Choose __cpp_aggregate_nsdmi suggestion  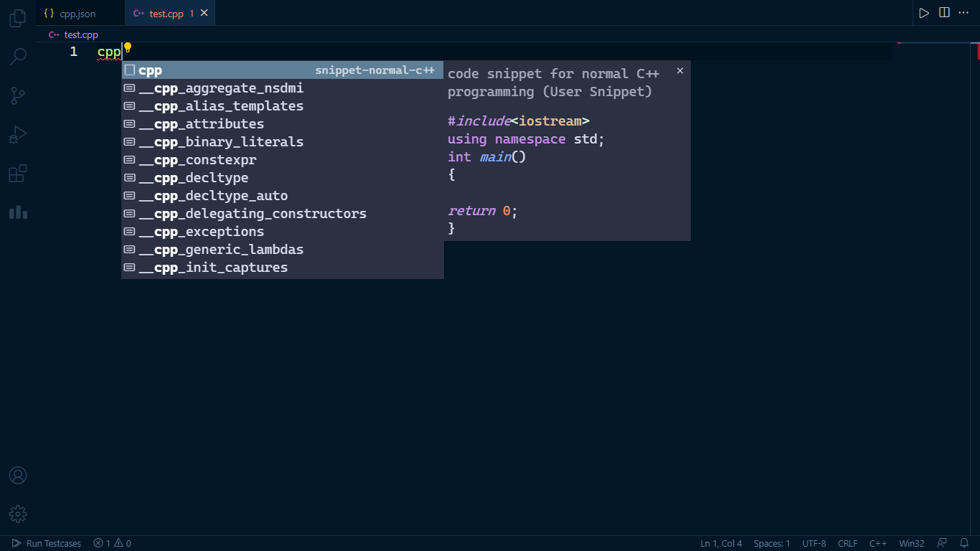click(x=283, y=88)
